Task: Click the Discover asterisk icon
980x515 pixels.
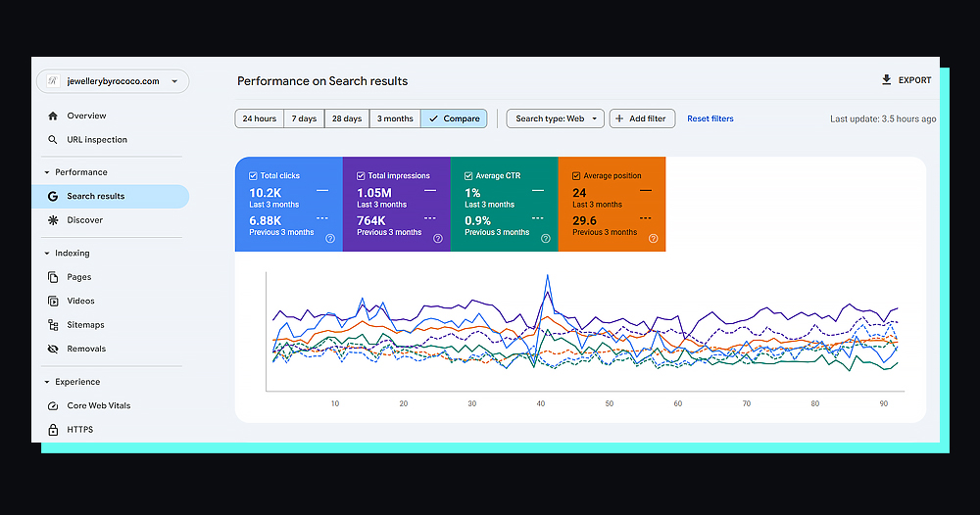Action: 53,220
